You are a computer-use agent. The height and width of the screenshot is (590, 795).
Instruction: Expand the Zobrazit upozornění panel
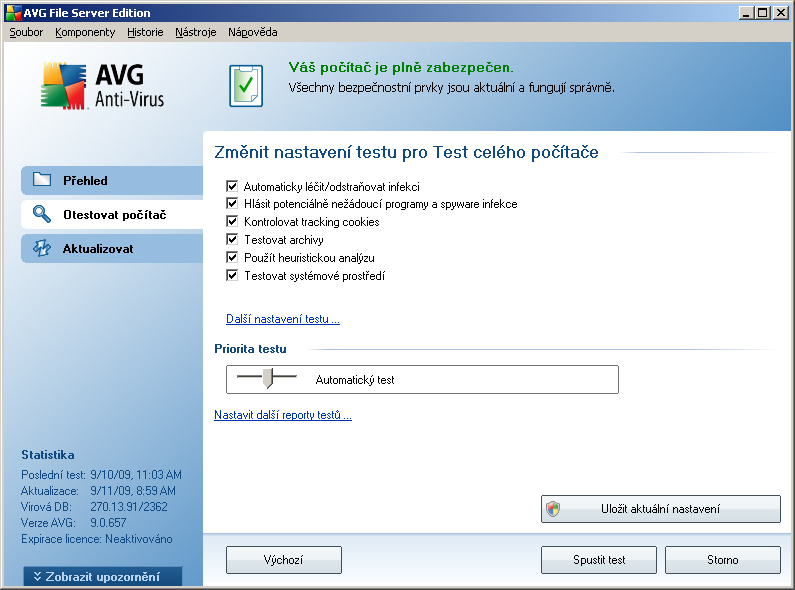tap(102, 576)
